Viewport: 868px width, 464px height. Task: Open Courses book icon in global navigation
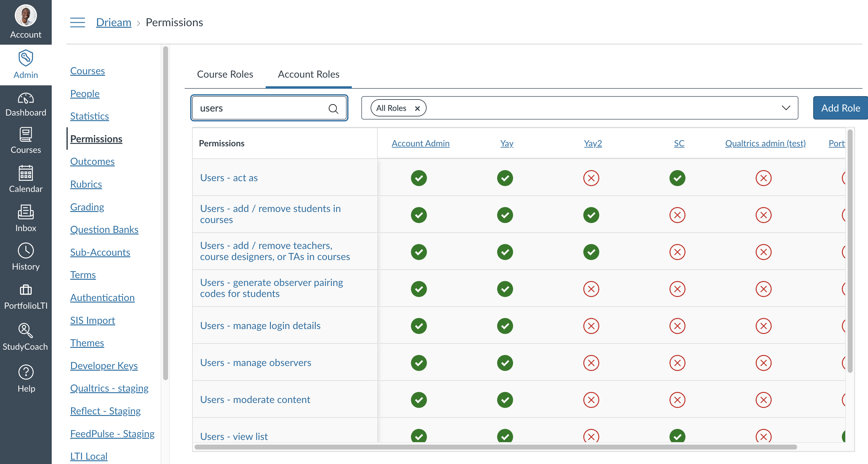[26, 135]
